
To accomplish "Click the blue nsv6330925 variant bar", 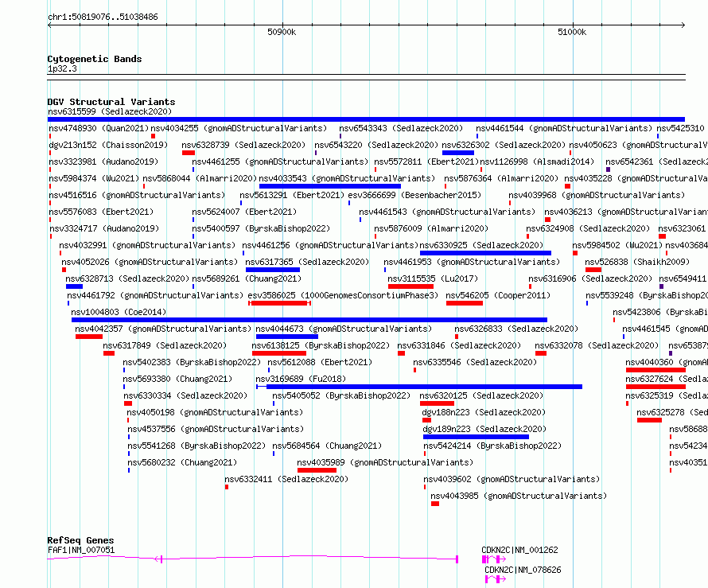I will pos(485,253).
